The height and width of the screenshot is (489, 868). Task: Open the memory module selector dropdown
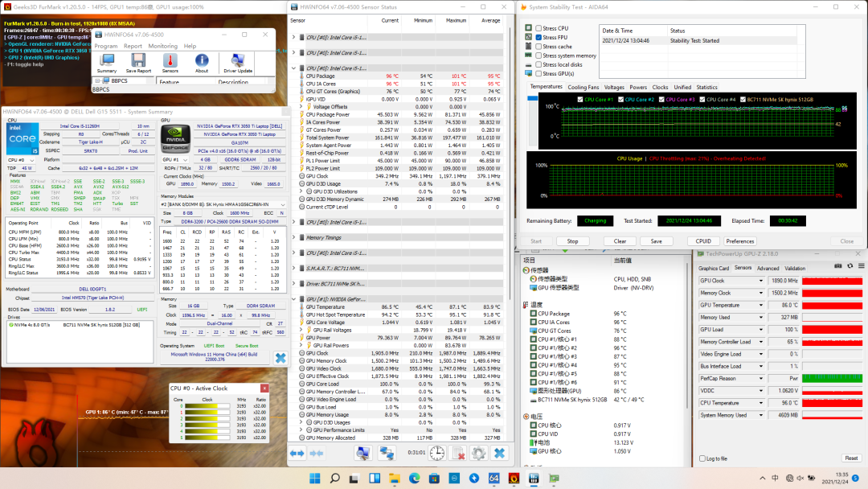pos(223,204)
